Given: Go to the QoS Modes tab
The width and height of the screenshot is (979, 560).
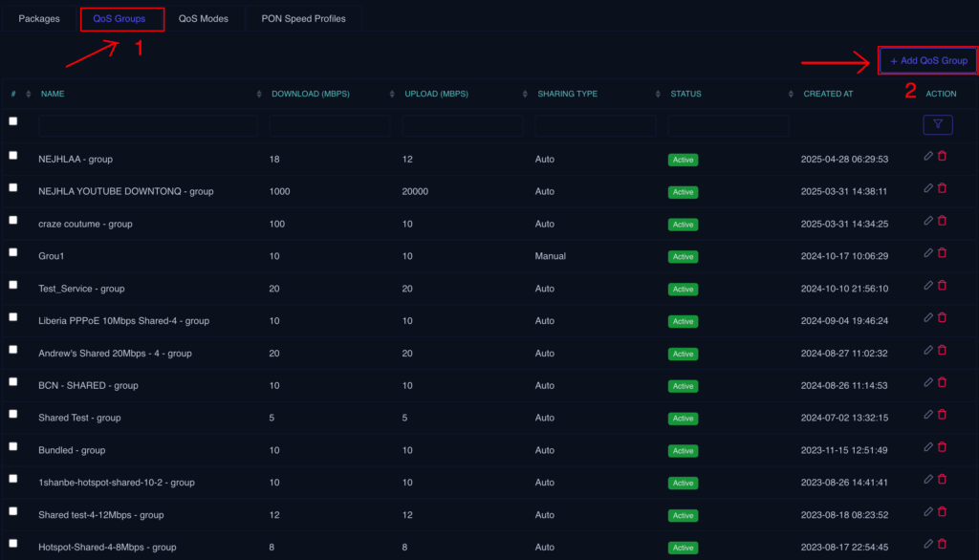Looking at the screenshot, I should (204, 19).
